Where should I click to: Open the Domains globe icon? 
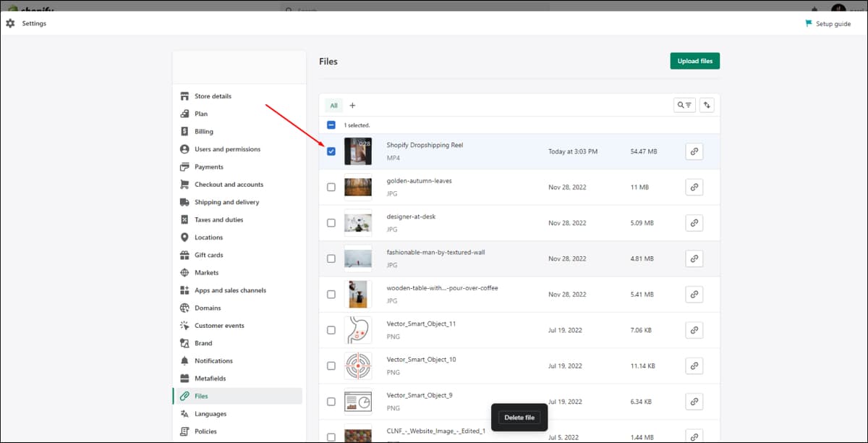184,308
